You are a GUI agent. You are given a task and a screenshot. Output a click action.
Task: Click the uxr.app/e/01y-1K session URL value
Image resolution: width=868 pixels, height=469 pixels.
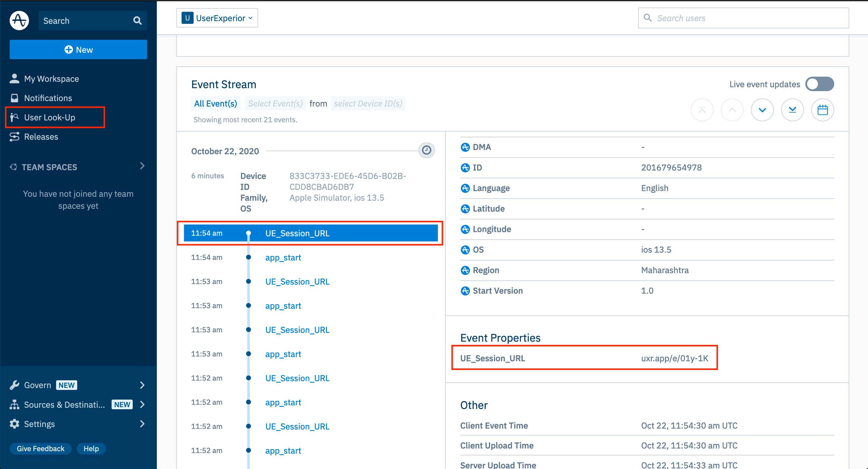pyautogui.click(x=675, y=358)
